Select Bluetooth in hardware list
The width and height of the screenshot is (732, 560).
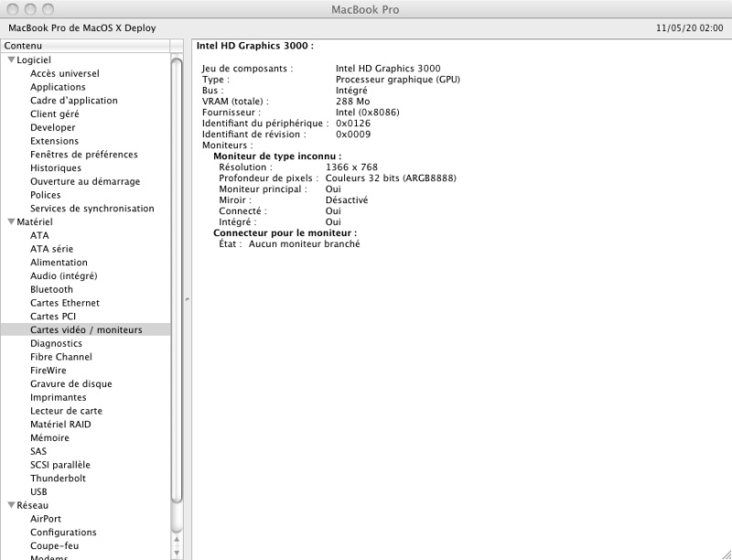(51, 290)
